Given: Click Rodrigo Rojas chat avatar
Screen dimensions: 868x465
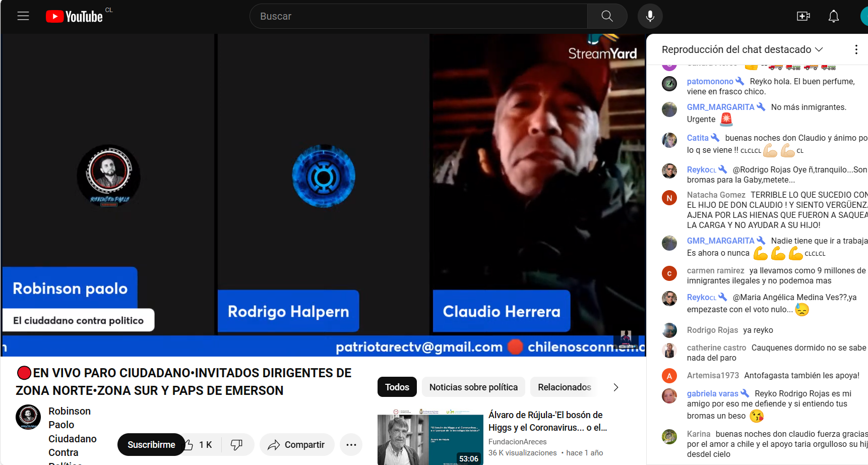Looking at the screenshot, I should [x=669, y=330].
